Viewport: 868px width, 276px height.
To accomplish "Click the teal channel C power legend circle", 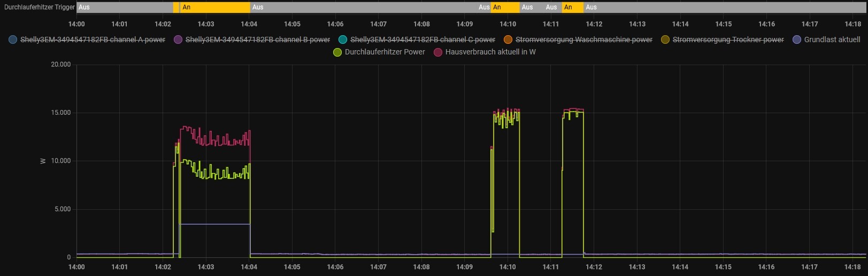I will tap(343, 40).
